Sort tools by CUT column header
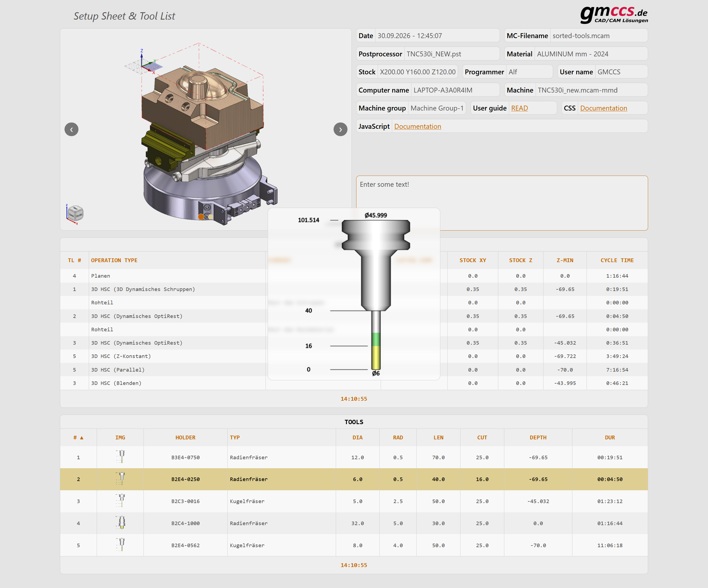708x588 pixels. (x=482, y=437)
